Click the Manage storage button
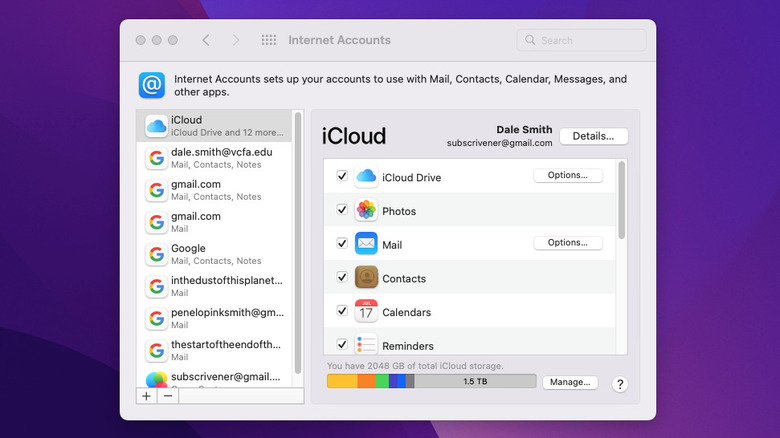This screenshot has width=780, height=438. (569, 382)
